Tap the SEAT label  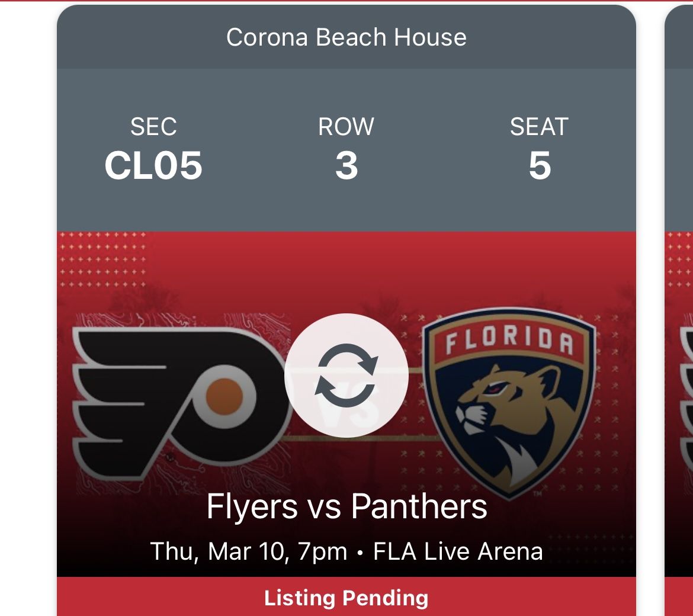(540, 126)
